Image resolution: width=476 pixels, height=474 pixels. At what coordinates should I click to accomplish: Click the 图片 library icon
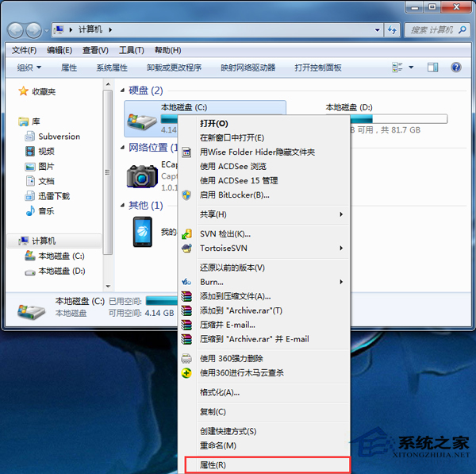click(30, 166)
